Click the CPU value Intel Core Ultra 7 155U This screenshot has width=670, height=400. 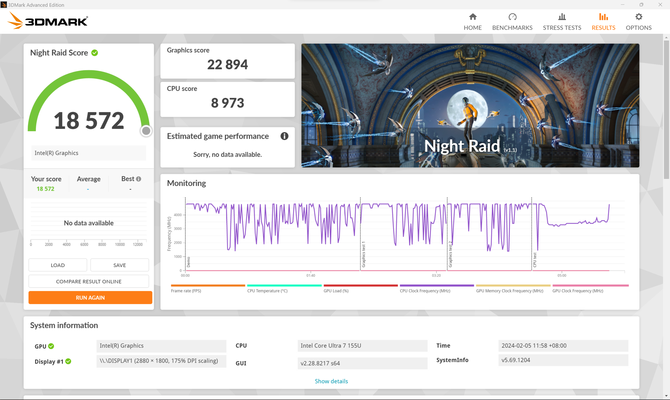click(x=362, y=346)
